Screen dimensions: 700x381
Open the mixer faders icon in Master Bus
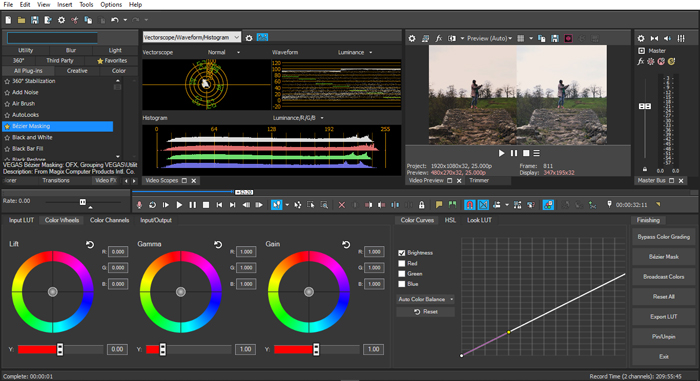click(681, 38)
